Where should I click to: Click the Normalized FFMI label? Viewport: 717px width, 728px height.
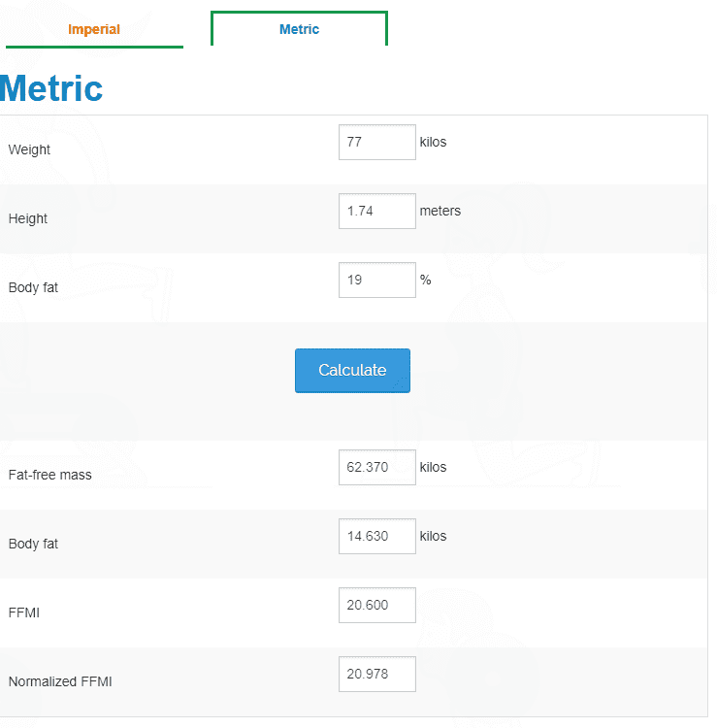pos(60,681)
